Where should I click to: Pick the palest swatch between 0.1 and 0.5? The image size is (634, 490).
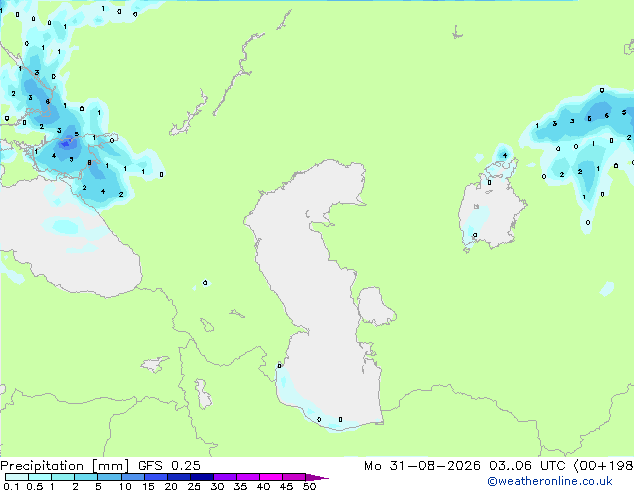(x=17, y=477)
